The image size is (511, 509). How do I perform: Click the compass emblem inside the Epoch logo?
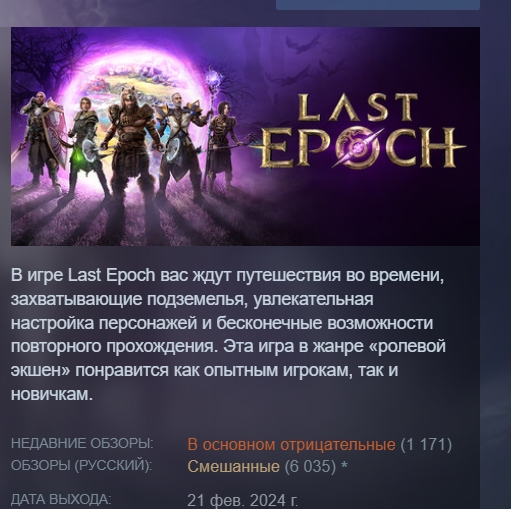[x=357, y=147]
